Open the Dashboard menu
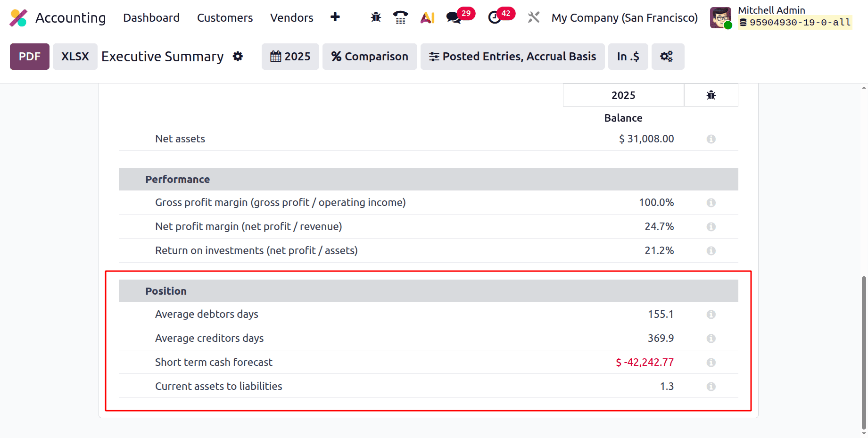Image resolution: width=868 pixels, height=438 pixels. 151,17
